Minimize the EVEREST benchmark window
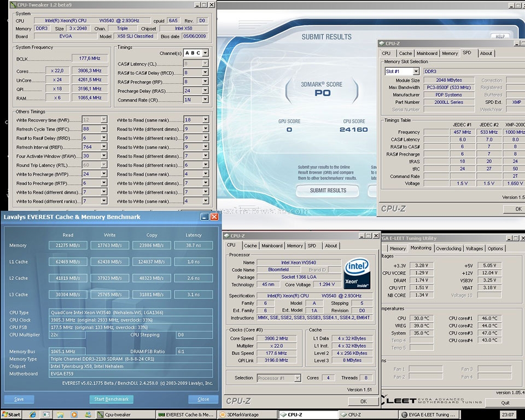The height and width of the screenshot is (420, 525). point(205,217)
